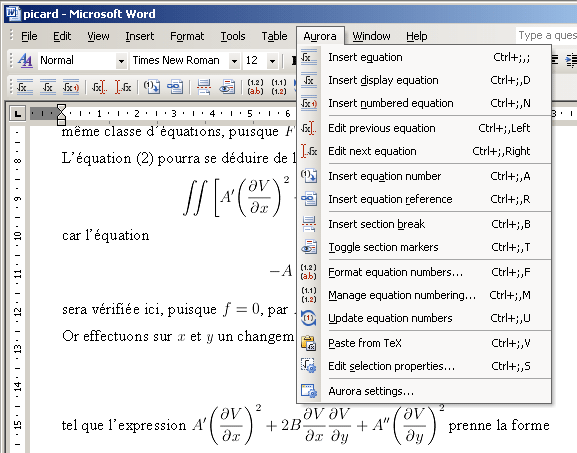Expand the Normal style dropdown
Screen dimensions: 577x453
(x=121, y=61)
